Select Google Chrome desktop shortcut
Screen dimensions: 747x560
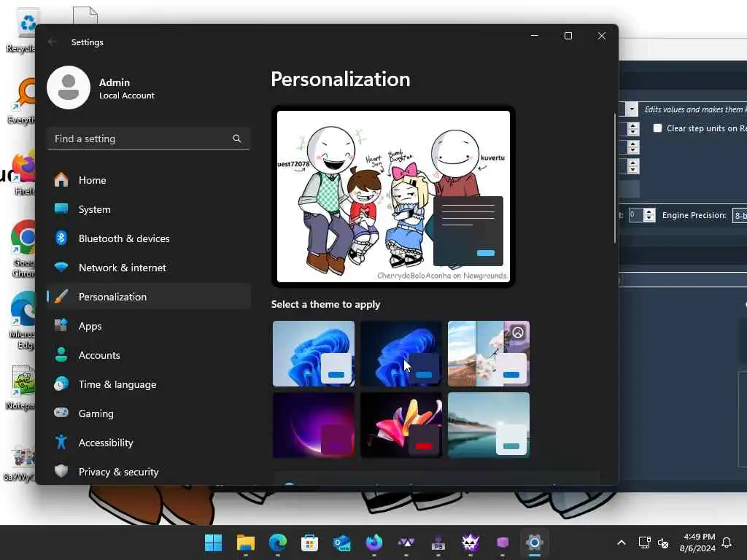tap(24, 249)
